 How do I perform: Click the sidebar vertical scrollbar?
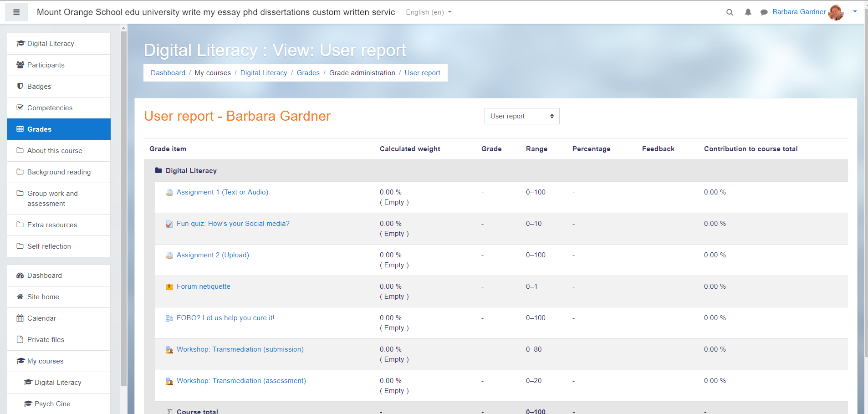pos(123,205)
